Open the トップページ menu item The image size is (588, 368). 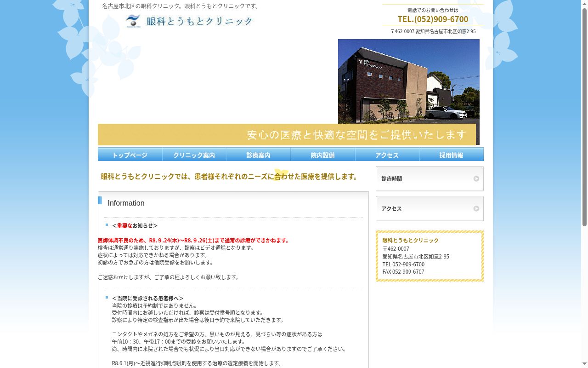click(x=130, y=155)
